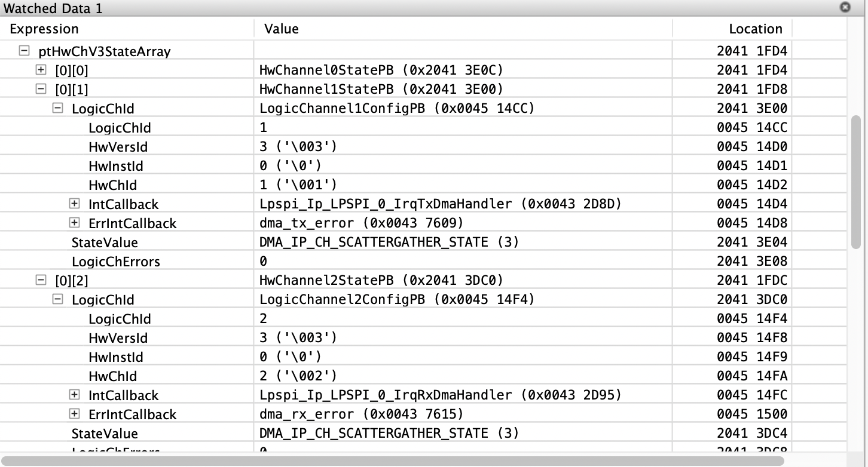This screenshot has width=868, height=467.
Task: Collapse LogicChId under channel [0][1]
Action: [x=57, y=108]
